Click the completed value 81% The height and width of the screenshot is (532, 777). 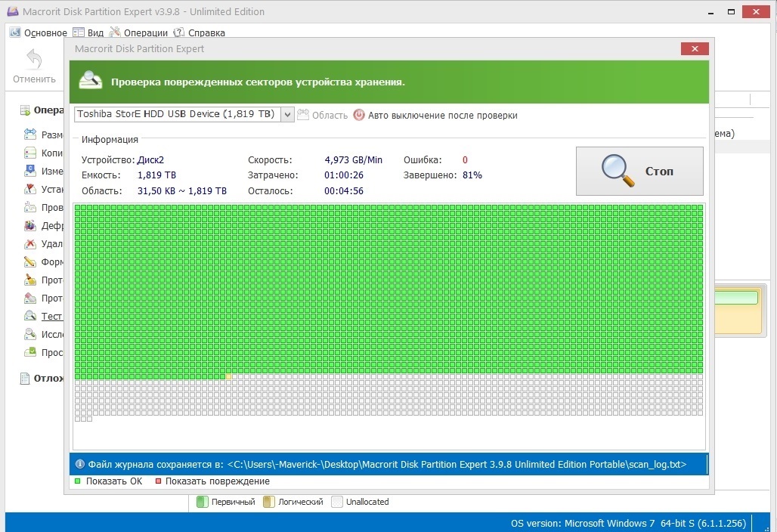tap(472, 175)
